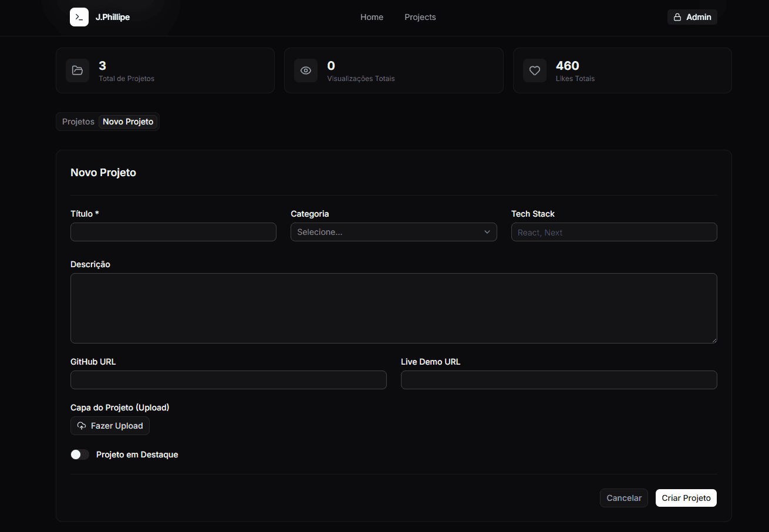The width and height of the screenshot is (769, 532).
Task: Switch to the Projetos tab
Action: pos(78,122)
